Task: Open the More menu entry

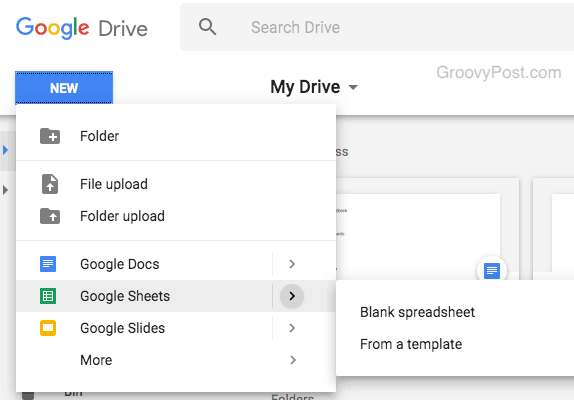Action: tap(176, 360)
